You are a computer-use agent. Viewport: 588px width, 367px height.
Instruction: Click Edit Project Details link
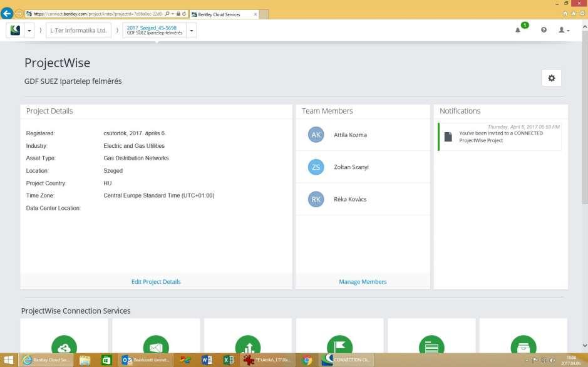pos(156,282)
